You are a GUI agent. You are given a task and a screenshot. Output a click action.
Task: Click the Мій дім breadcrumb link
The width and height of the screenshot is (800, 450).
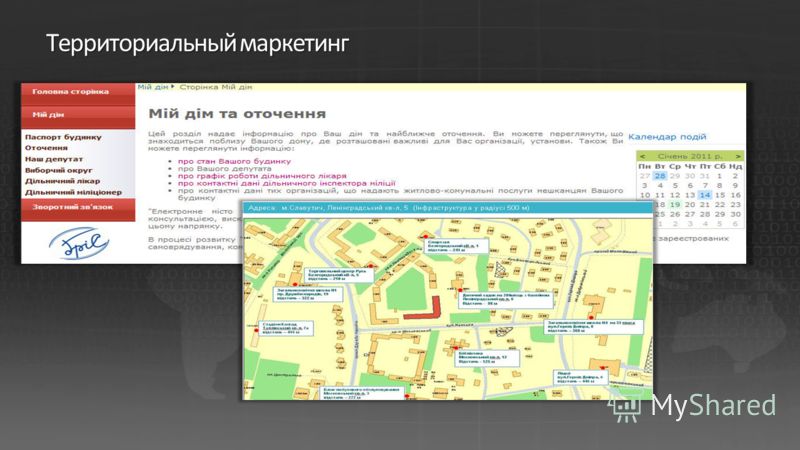[x=152, y=87]
